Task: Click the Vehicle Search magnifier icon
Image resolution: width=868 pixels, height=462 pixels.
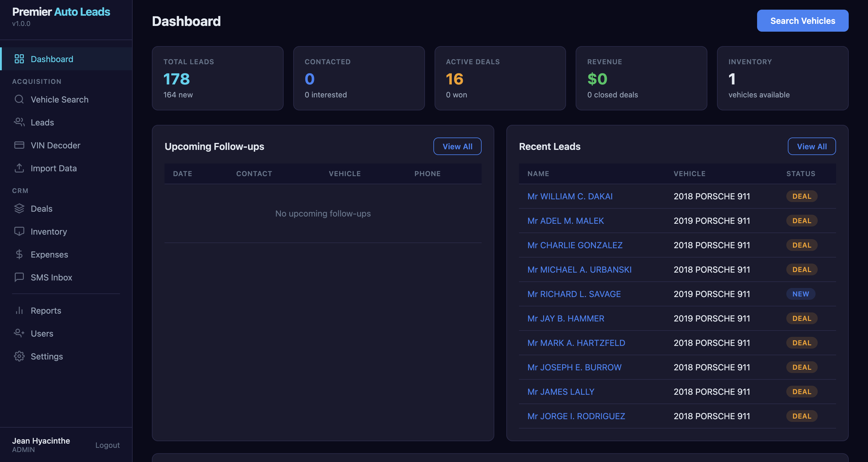Action: pyautogui.click(x=19, y=99)
